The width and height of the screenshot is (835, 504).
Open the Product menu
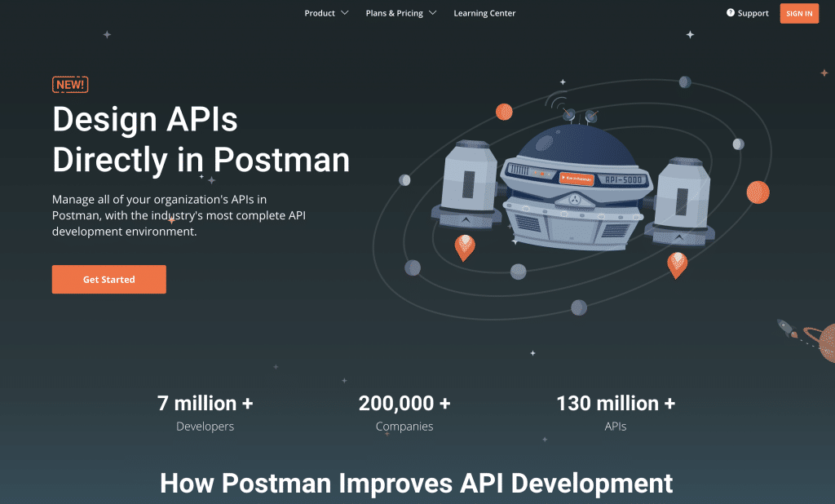pyautogui.click(x=320, y=13)
